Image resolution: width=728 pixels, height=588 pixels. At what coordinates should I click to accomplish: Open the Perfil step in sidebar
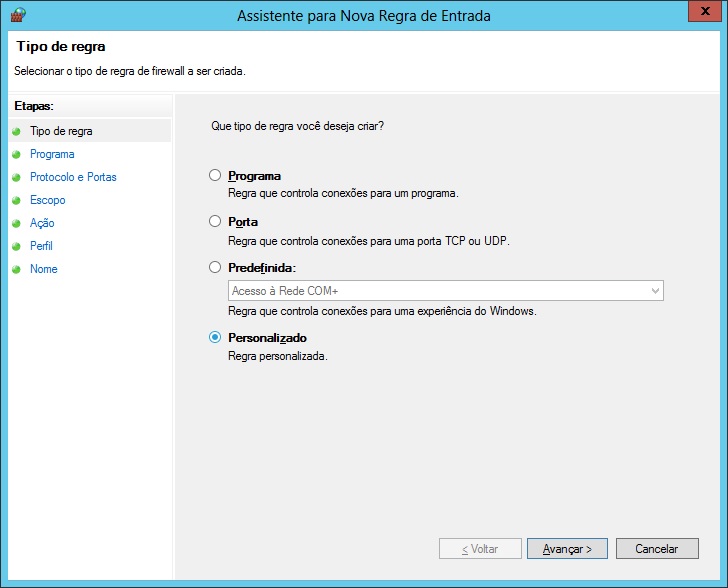click(41, 246)
